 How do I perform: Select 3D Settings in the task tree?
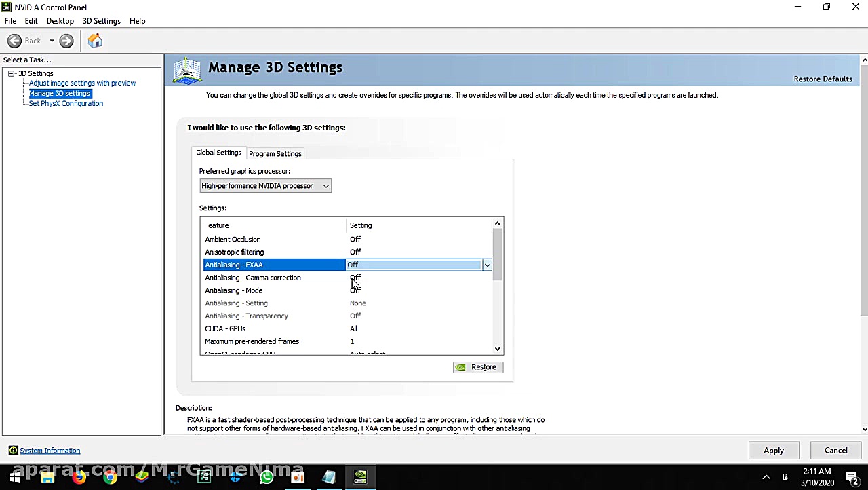click(x=35, y=73)
